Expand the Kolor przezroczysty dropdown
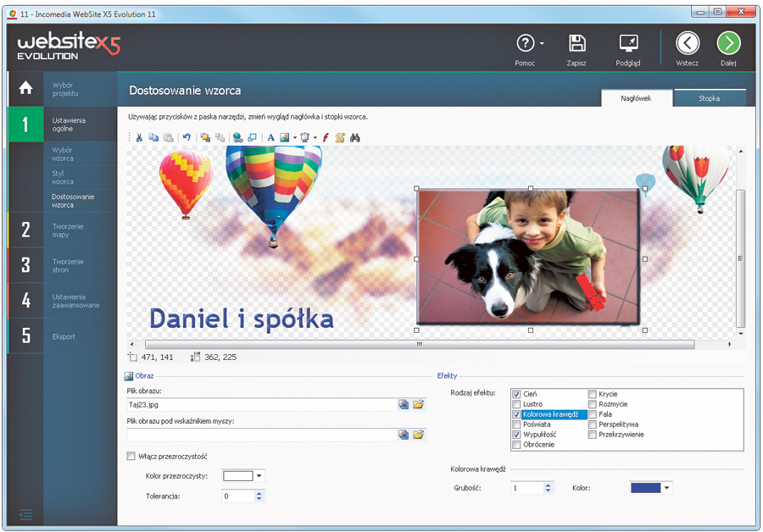763x532 pixels. point(259,476)
